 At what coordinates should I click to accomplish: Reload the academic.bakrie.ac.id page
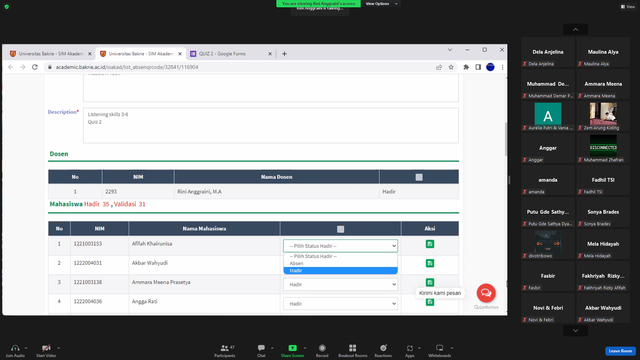click(x=35, y=67)
